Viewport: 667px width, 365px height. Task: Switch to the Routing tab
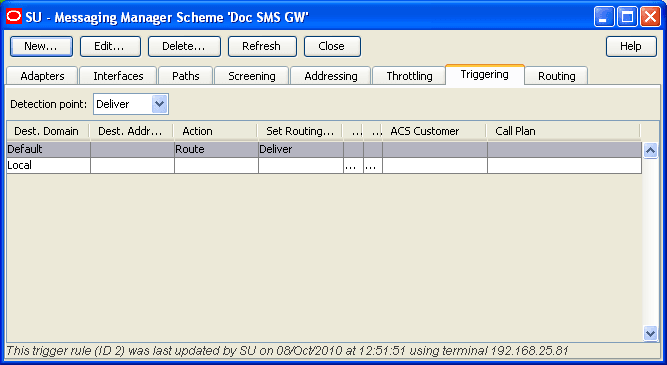point(556,76)
